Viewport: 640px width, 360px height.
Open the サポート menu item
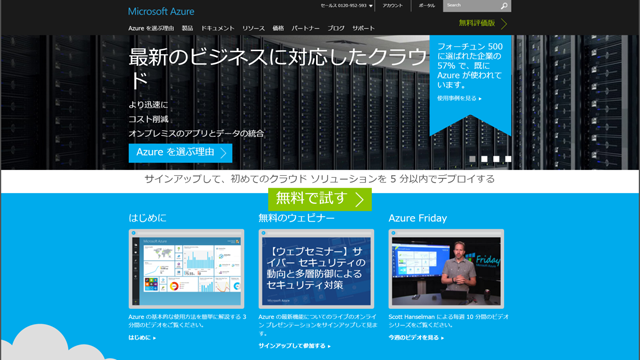(x=363, y=28)
